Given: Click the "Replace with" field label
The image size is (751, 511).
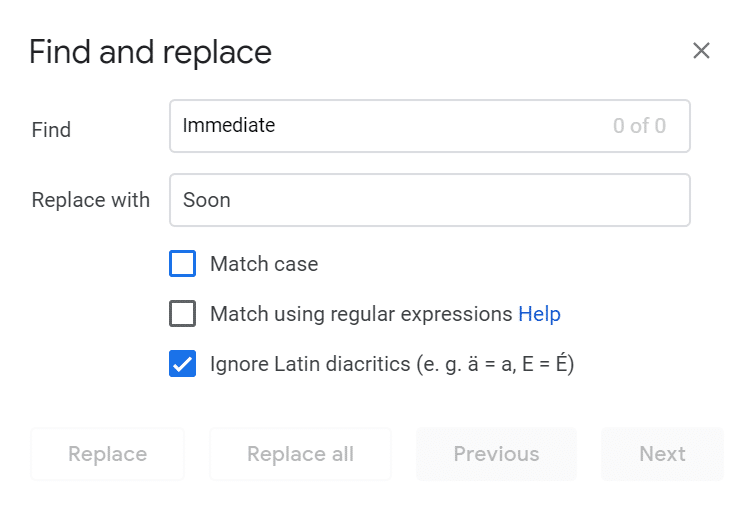Looking at the screenshot, I should 91,200.
